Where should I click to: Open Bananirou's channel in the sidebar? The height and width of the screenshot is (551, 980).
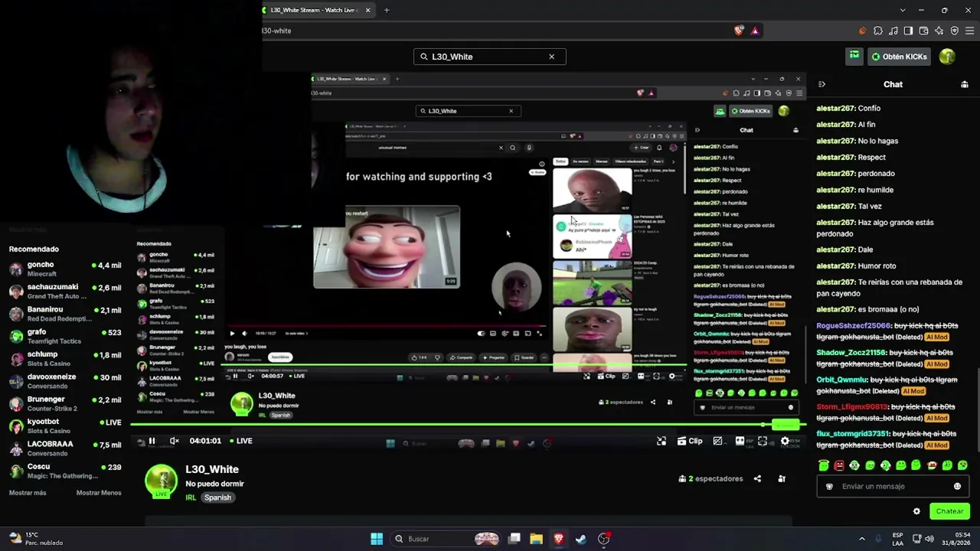(x=65, y=314)
